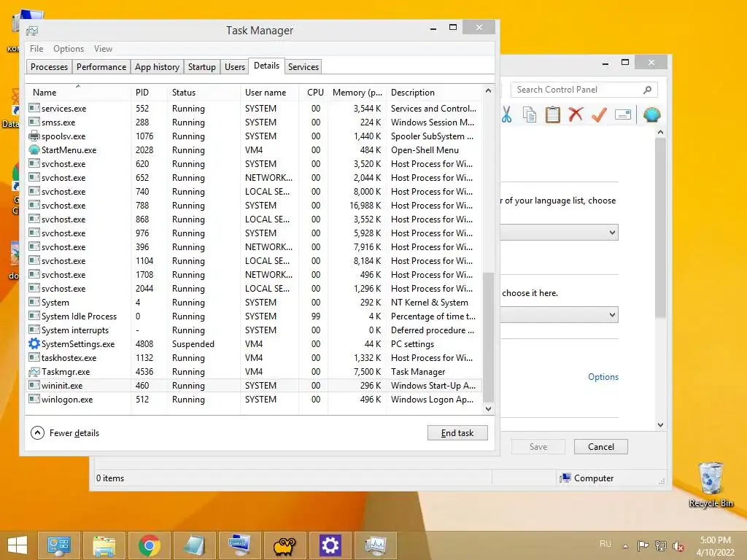Click the Save button in Control Panel

click(x=538, y=447)
